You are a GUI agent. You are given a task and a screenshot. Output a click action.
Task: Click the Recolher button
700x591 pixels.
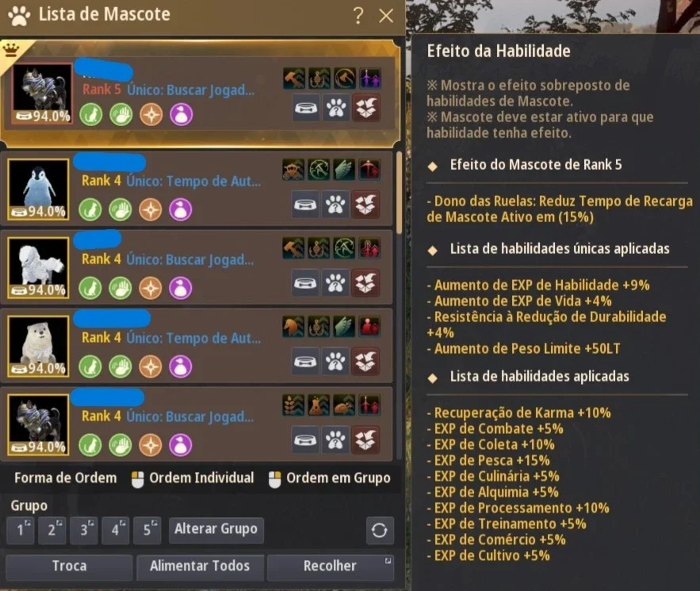[331, 566]
